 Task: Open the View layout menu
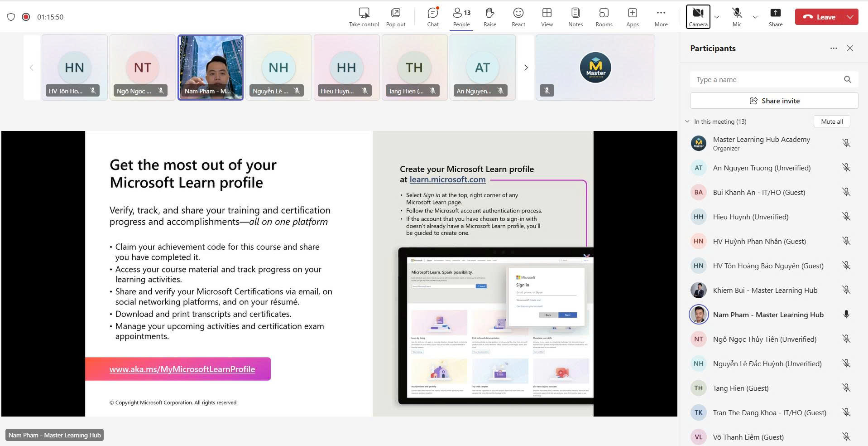pyautogui.click(x=547, y=17)
